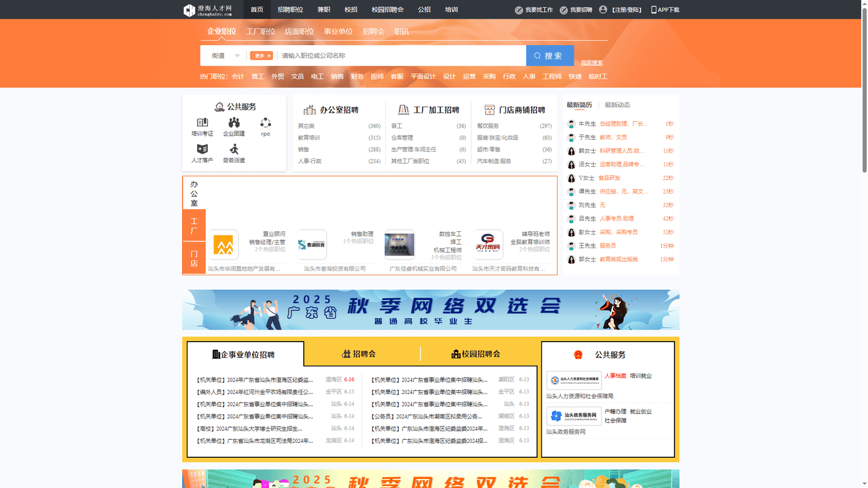Image resolution: width=868 pixels, height=488 pixels.
Task: Click the people icon on the yellow 招聘会 tab
Action: coord(346,354)
